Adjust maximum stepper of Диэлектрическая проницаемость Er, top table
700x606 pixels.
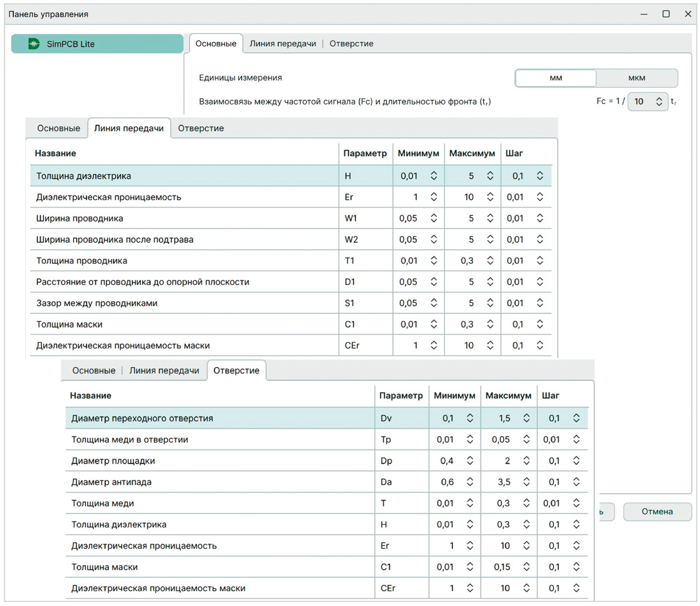(490, 197)
